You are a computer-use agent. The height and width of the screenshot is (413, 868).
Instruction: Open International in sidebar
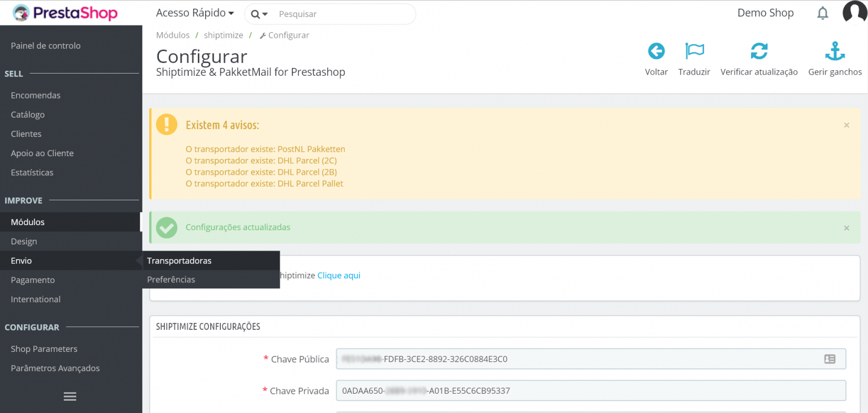[36, 299]
